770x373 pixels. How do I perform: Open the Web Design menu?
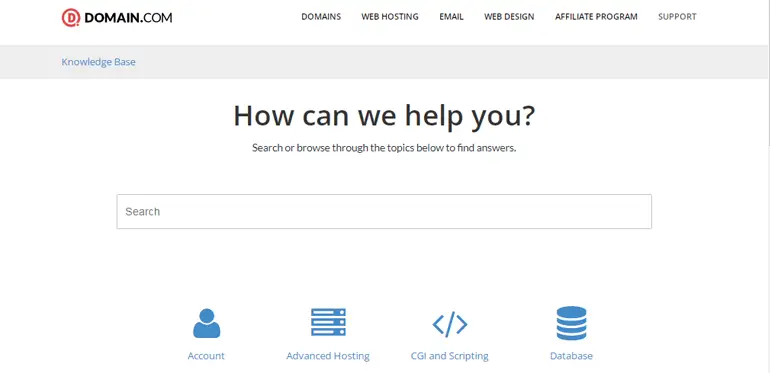509,17
